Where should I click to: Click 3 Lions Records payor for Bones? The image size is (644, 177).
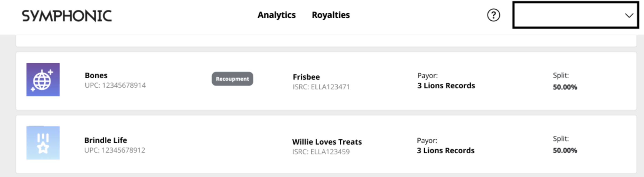click(x=446, y=86)
